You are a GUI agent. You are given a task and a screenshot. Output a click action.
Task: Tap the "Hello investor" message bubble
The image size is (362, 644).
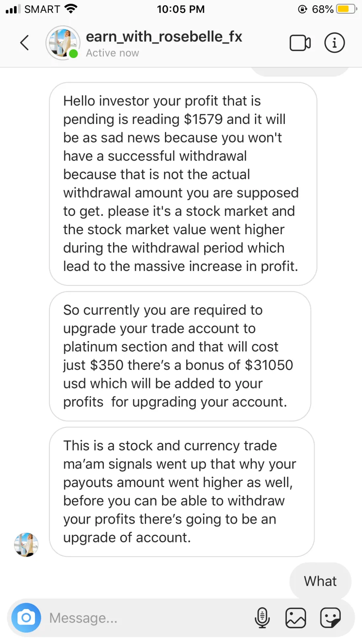click(x=183, y=184)
